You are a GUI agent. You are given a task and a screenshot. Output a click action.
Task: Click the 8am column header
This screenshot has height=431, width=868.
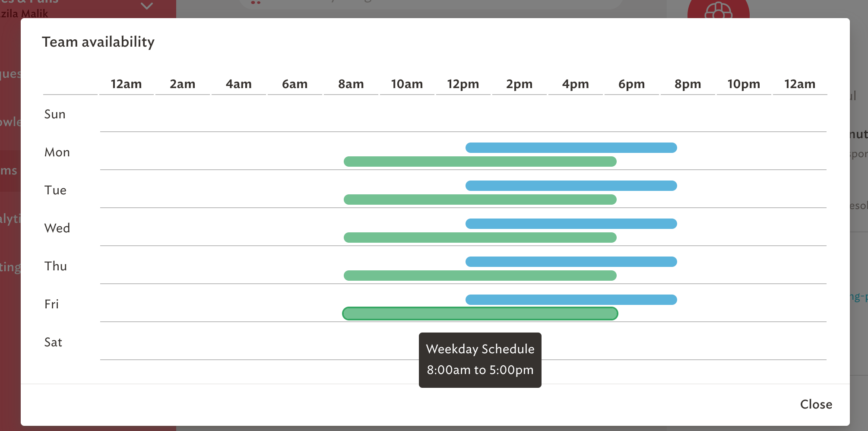click(351, 84)
